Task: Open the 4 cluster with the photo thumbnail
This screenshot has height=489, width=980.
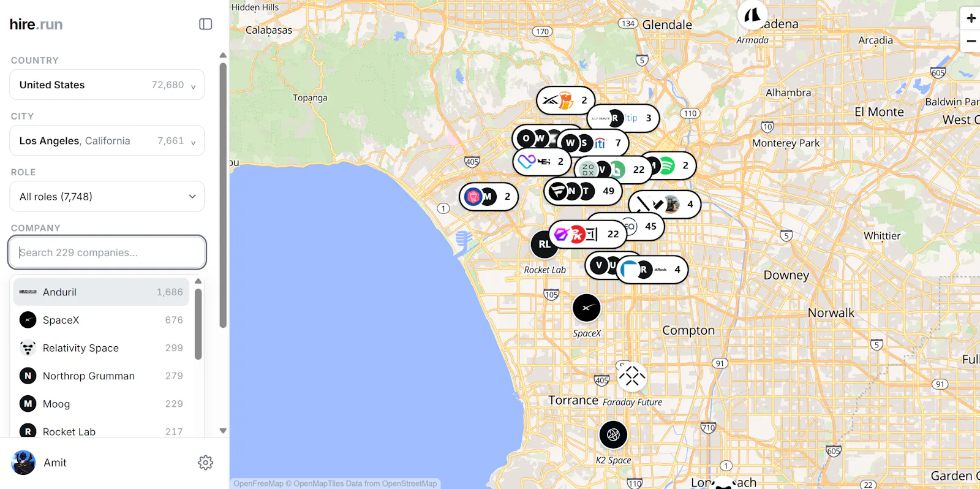Action: 665,204
